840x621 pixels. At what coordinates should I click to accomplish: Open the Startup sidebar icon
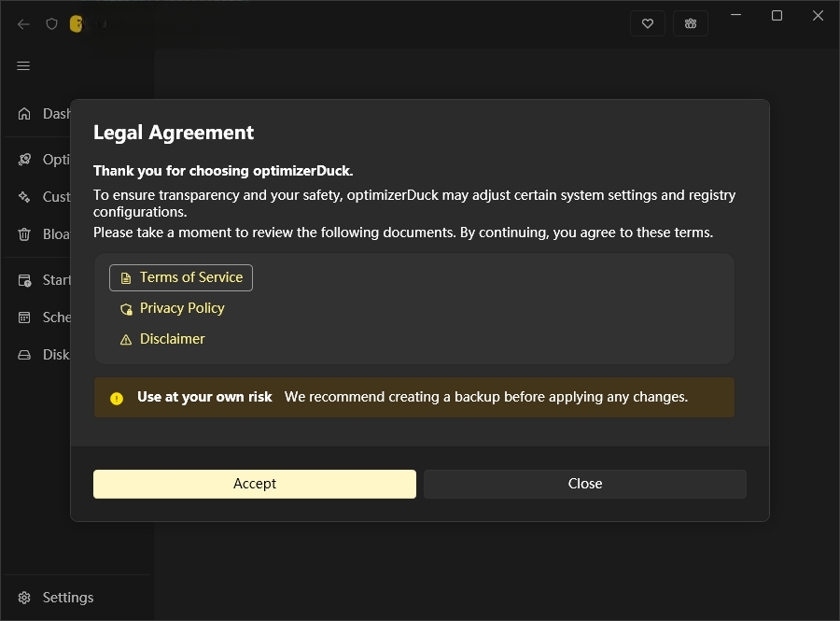tap(24, 280)
